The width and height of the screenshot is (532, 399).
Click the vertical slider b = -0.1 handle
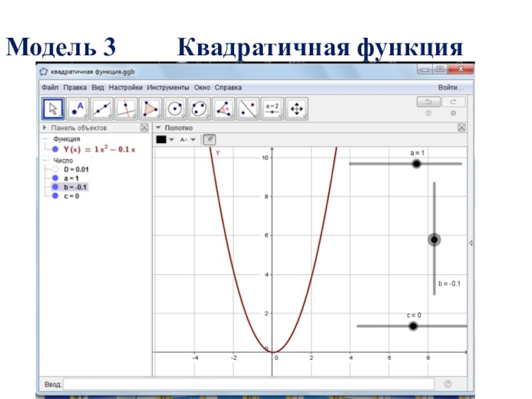pyautogui.click(x=434, y=239)
